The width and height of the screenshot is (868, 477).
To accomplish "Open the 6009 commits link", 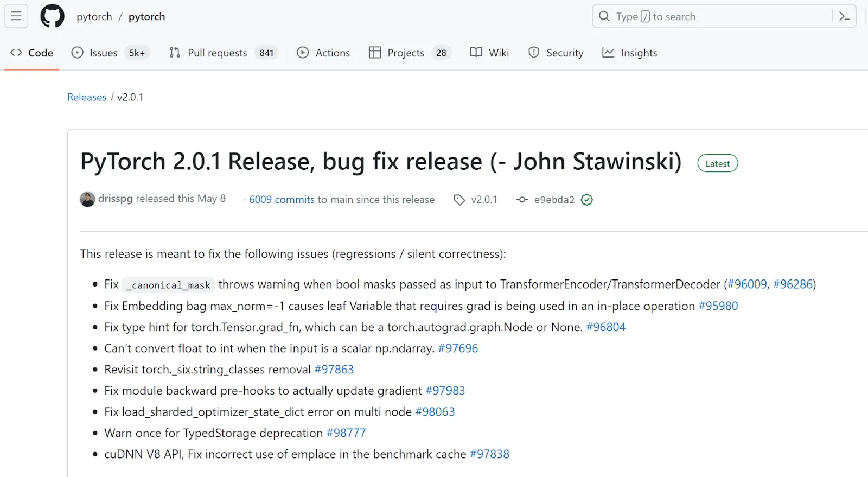I will (282, 200).
